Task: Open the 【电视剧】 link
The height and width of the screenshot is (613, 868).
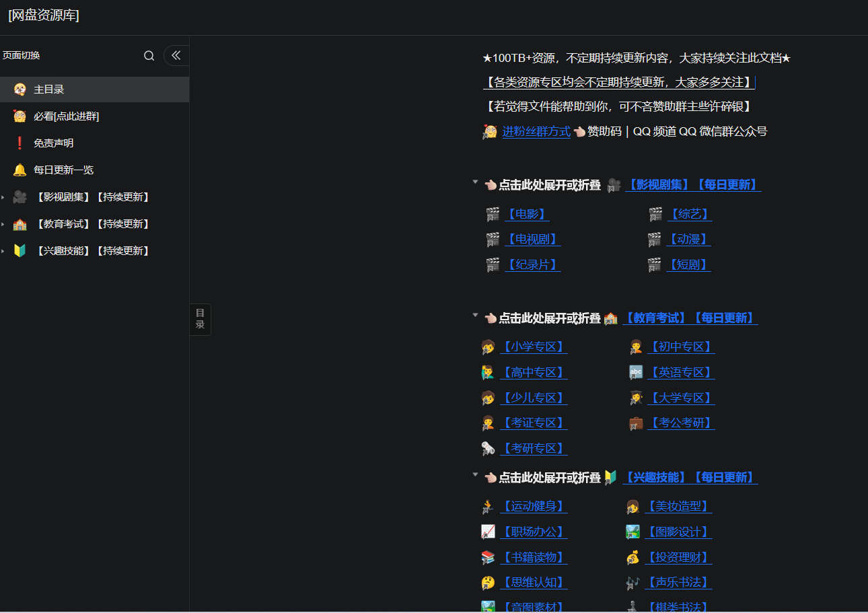Action: (x=532, y=240)
